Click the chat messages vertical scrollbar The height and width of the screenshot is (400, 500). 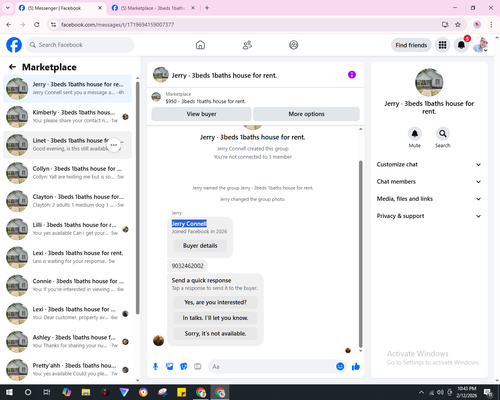point(360,254)
